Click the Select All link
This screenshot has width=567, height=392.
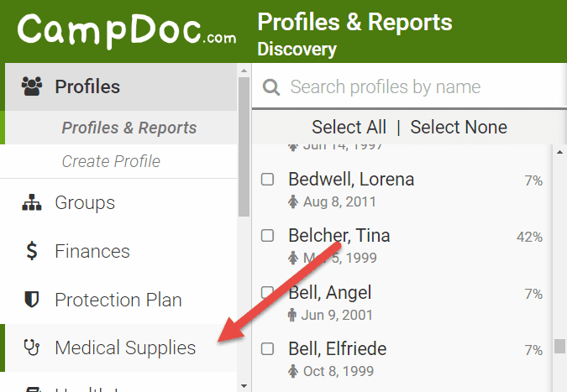[x=349, y=127]
